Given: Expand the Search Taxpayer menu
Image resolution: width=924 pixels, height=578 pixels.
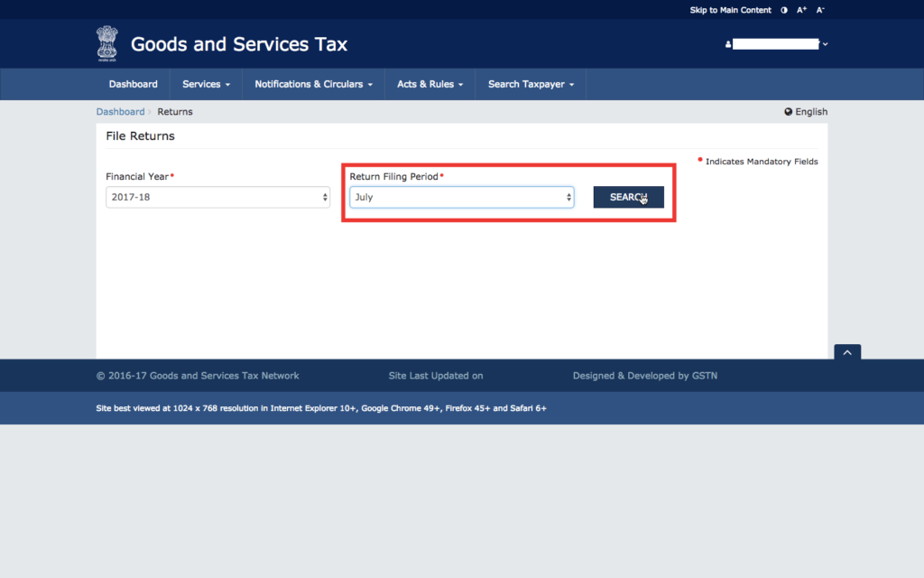Looking at the screenshot, I should point(531,84).
